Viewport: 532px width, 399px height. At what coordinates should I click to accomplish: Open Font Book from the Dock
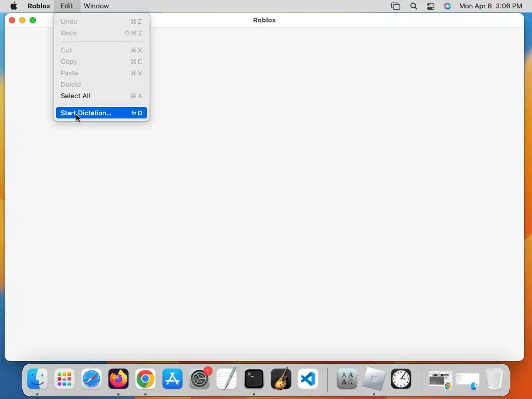pyautogui.click(x=347, y=379)
